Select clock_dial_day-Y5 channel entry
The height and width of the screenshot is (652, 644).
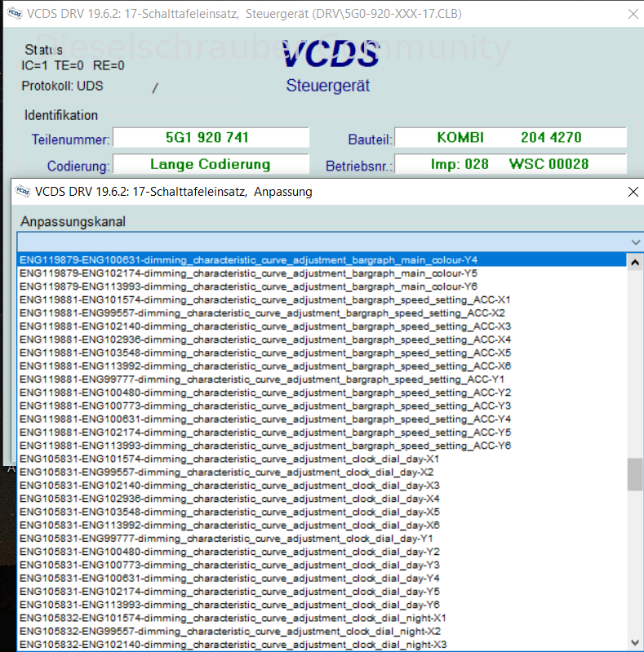[x=322, y=592]
